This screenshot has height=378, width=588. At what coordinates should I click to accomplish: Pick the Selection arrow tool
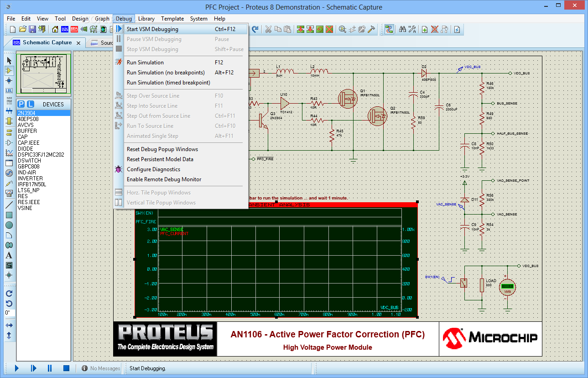pos(9,60)
